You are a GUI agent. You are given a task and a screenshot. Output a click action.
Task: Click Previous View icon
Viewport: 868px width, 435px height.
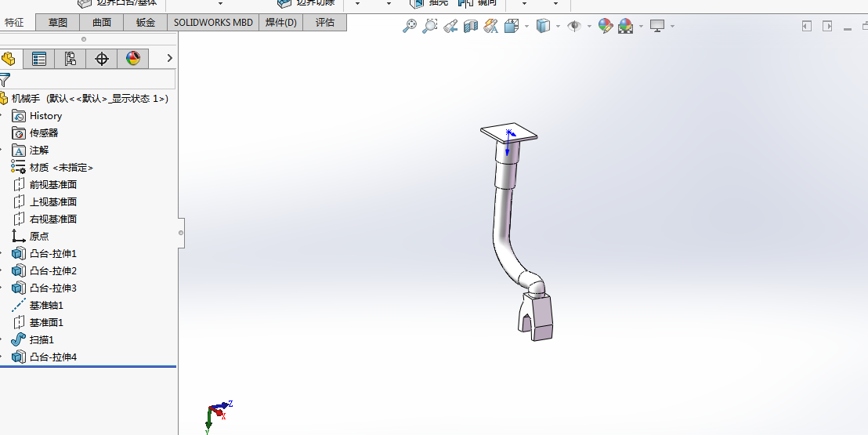tap(450, 26)
